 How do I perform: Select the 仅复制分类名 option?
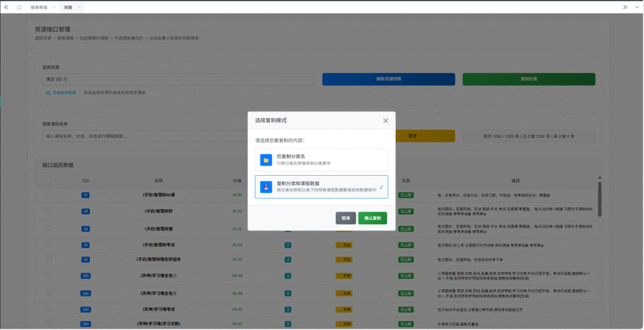tap(321, 159)
